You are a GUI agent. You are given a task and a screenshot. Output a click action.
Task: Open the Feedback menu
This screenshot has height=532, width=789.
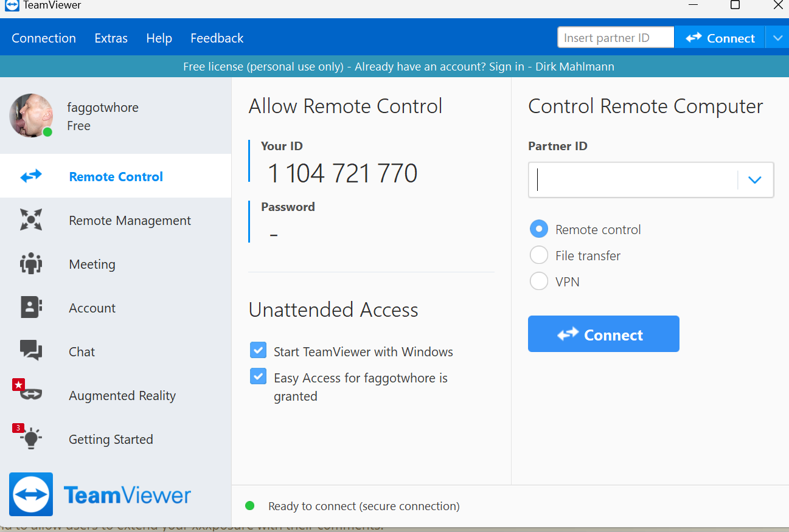coord(217,38)
